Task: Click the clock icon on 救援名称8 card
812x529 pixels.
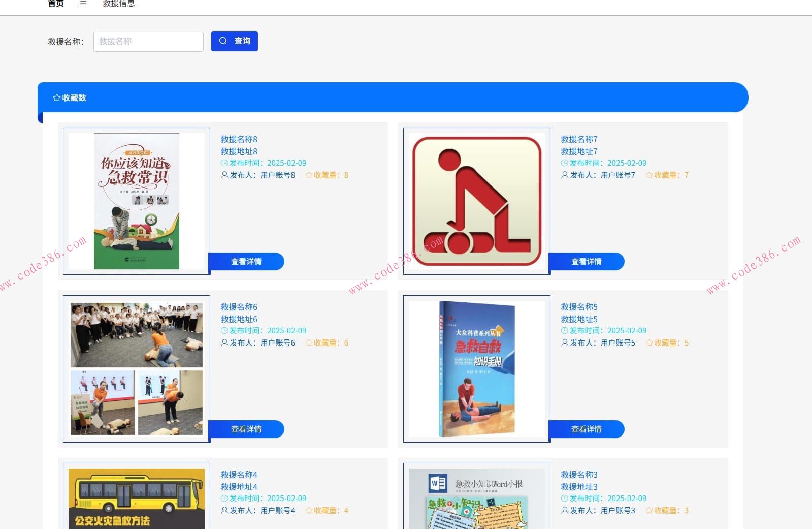Action: 224,163
